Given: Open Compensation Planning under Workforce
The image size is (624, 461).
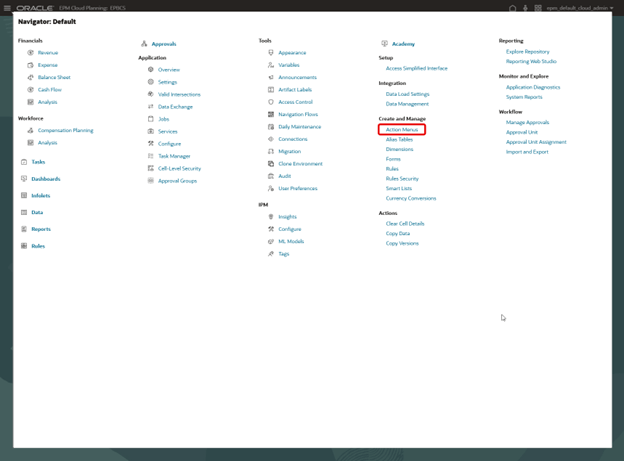Looking at the screenshot, I should pos(65,130).
